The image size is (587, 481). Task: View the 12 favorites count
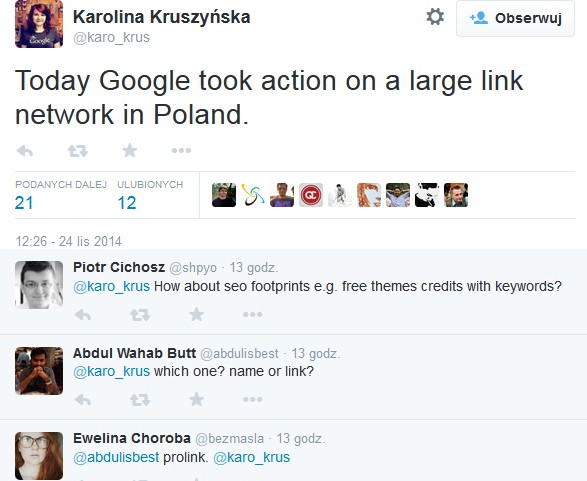(x=127, y=203)
